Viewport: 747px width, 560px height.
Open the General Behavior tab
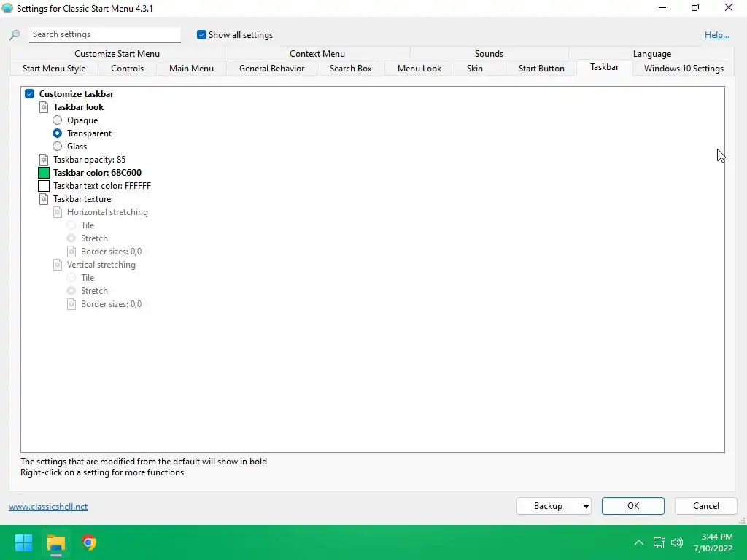coord(271,69)
